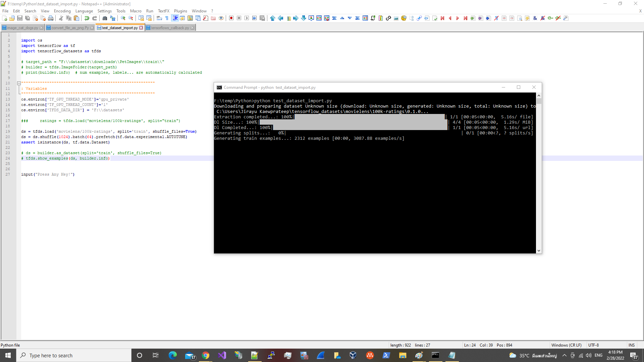Toggle the indent guide toolbar button

pyautogui.click(x=175, y=18)
